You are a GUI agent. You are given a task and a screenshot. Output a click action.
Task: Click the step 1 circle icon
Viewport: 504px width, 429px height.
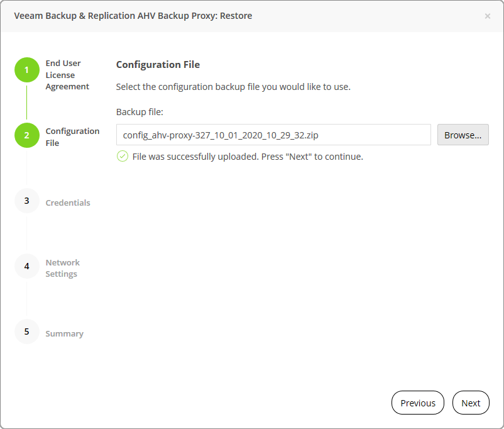[x=26, y=70]
